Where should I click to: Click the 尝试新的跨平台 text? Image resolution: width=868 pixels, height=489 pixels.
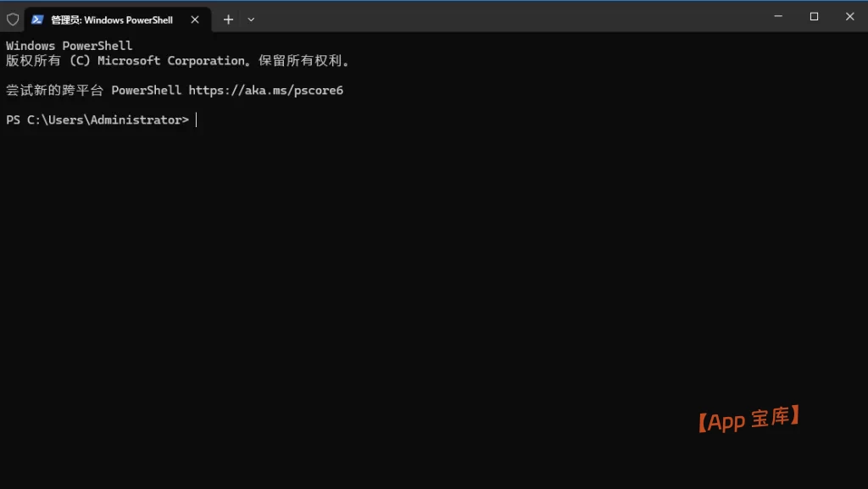coord(55,91)
